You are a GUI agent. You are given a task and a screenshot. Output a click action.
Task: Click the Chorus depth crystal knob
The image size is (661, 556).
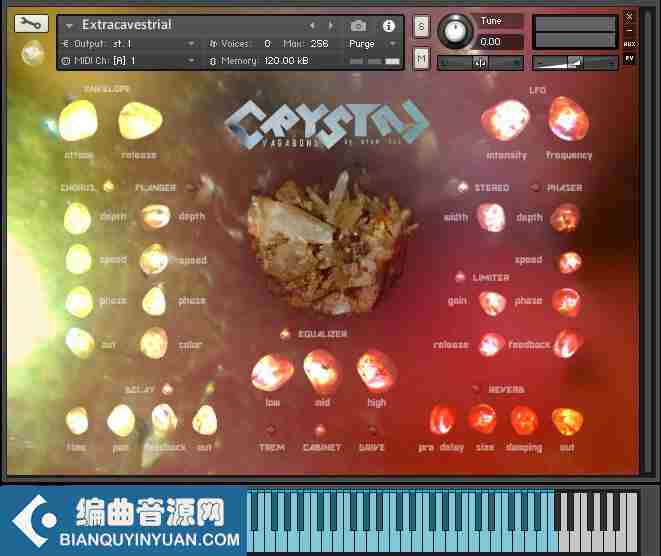point(77,218)
